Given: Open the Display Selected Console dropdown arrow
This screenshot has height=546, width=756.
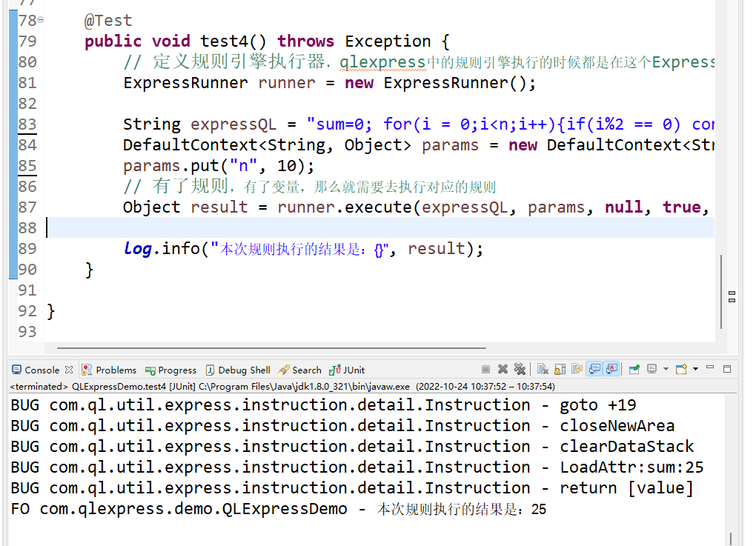Looking at the screenshot, I should tap(665, 369).
